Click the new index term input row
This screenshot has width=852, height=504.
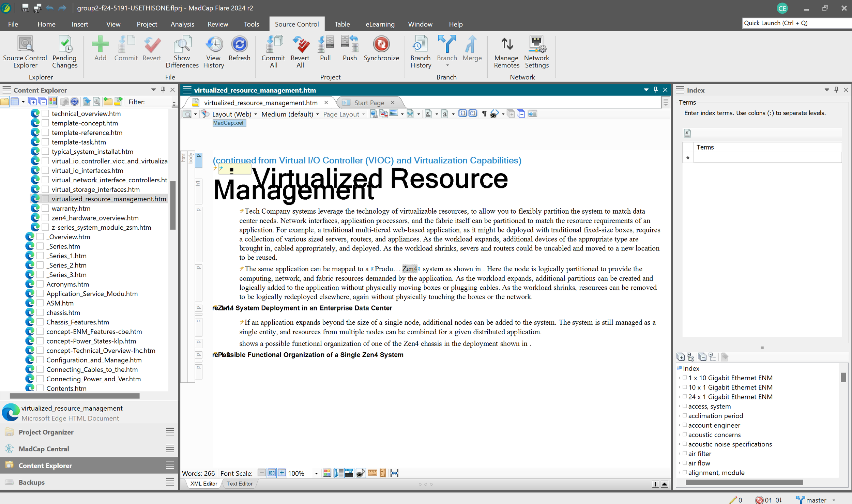pyautogui.click(x=767, y=158)
